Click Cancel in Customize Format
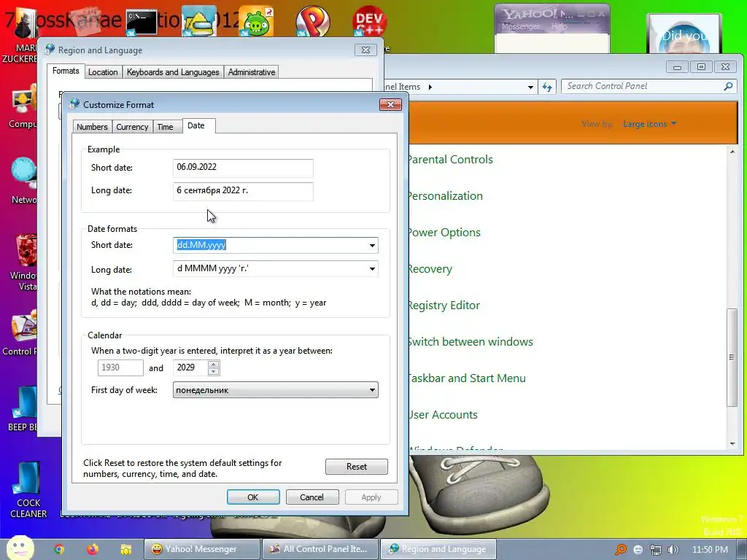Image resolution: width=747 pixels, height=560 pixels. click(311, 497)
